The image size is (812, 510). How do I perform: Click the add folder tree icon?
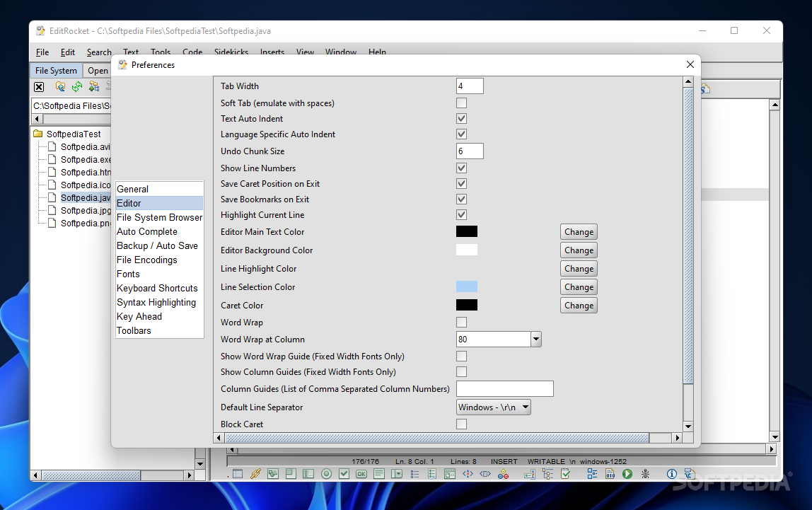94,86
